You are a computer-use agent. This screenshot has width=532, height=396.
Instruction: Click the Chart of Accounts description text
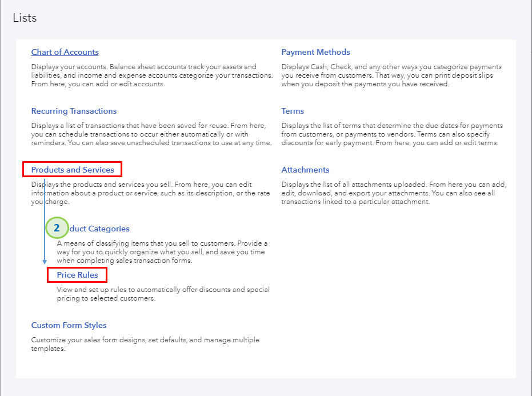pyautogui.click(x=151, y=75)
